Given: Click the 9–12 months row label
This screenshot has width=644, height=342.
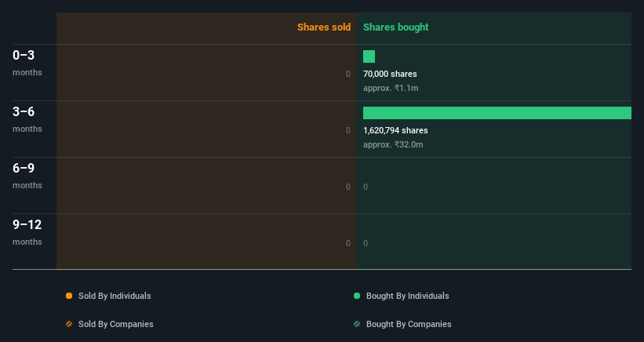Looking at the screenshot, I should [27, 232].
